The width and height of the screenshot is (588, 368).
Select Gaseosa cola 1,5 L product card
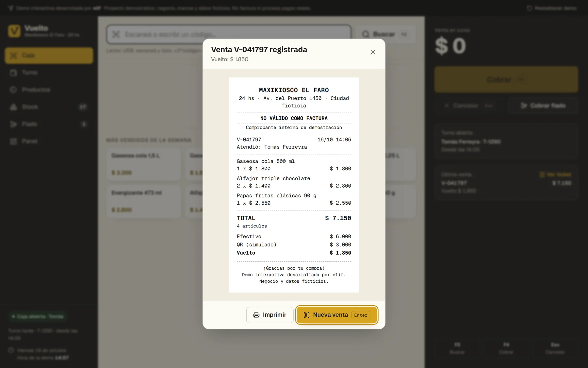(x=144, y=164)
